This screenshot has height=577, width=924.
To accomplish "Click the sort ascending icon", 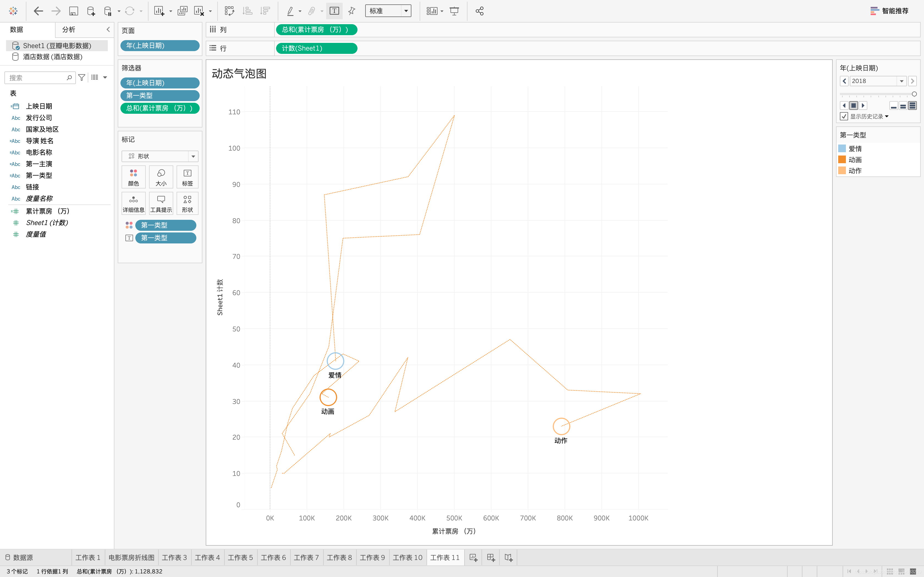I will pyautogui.click(x=248, y=11).
